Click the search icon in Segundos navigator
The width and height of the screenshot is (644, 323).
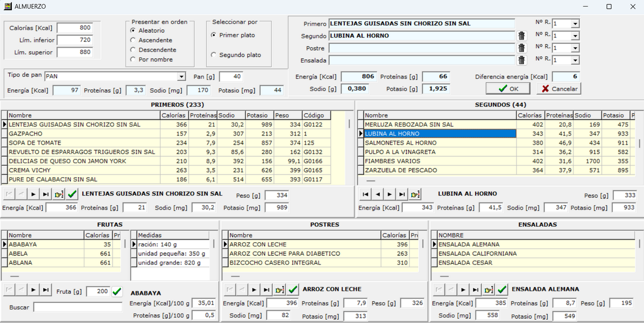pos(415,194)
